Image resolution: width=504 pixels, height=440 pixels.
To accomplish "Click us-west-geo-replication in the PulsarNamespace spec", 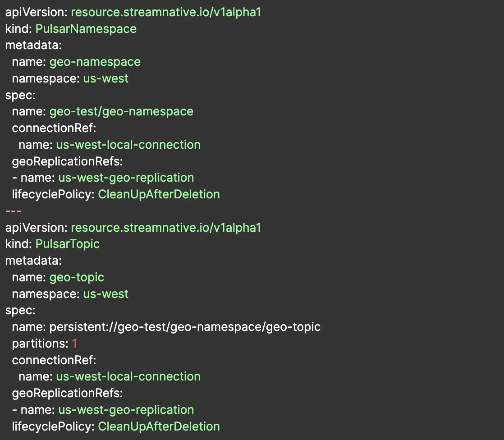I will [x=126, y=178].
